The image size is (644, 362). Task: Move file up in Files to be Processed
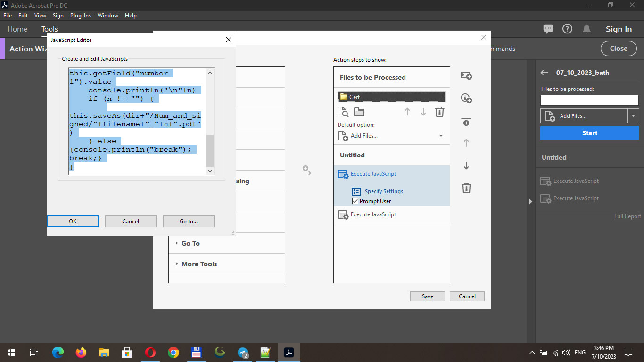coord(407,112)
